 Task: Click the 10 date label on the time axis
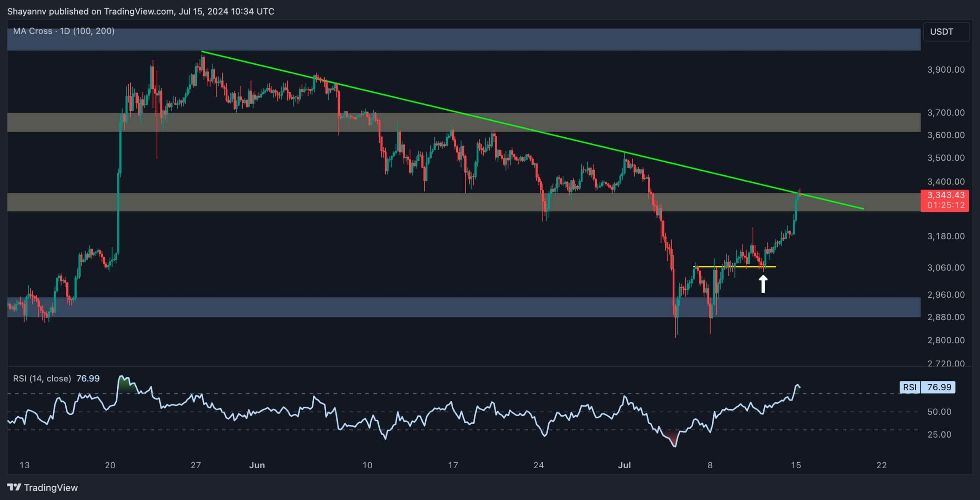(367, 465)
